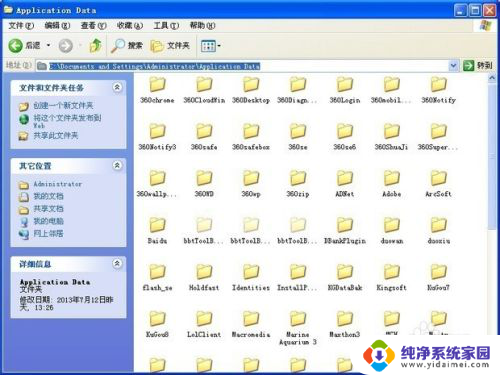Select the flash_se folder
Image resolution: width=500 pixels, height=375 pixels.
click(157, 278)
